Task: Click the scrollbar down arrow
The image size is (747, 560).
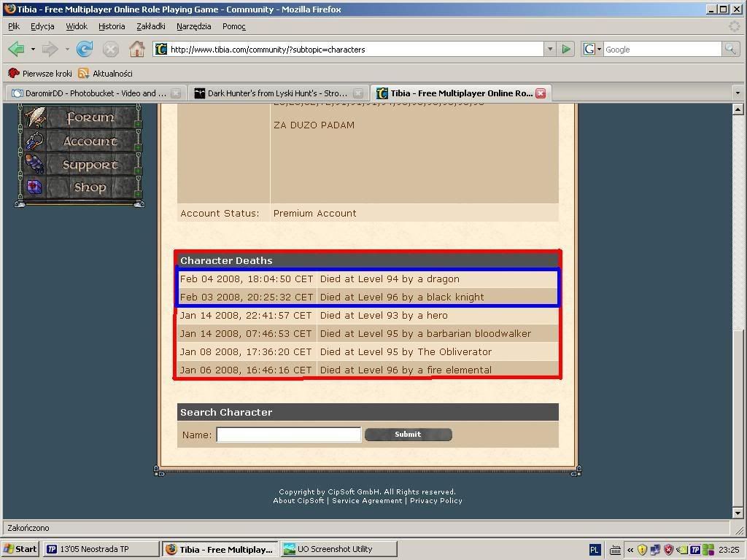Action: 738,513
